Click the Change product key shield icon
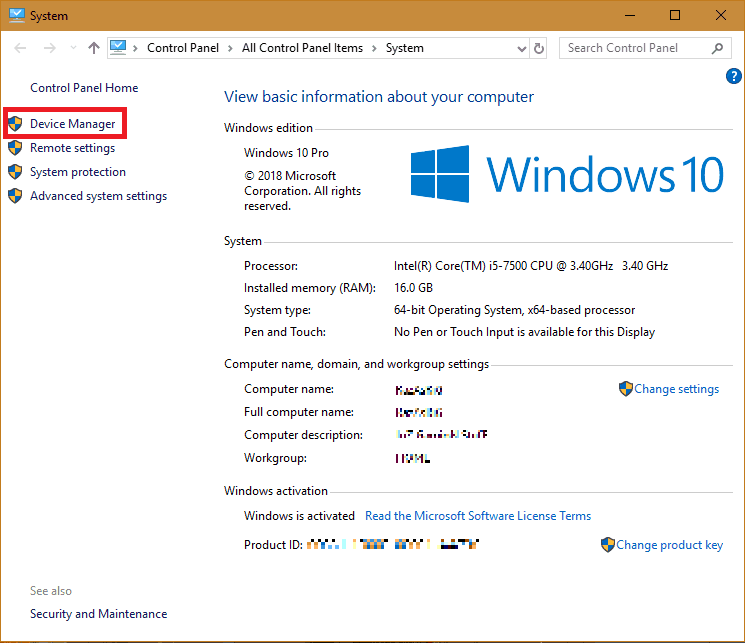The height and width of the screenshot is (643, 745). (608, 544)
